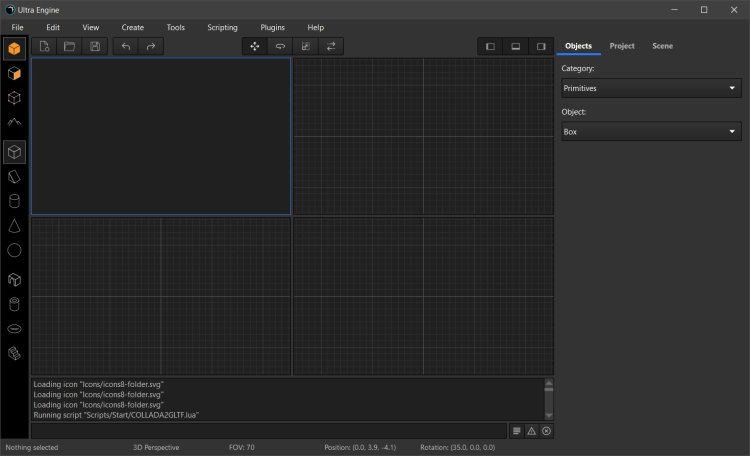Click the Save file toolbar icon
The height and width of the screenshot is (456, 750).
95,46
